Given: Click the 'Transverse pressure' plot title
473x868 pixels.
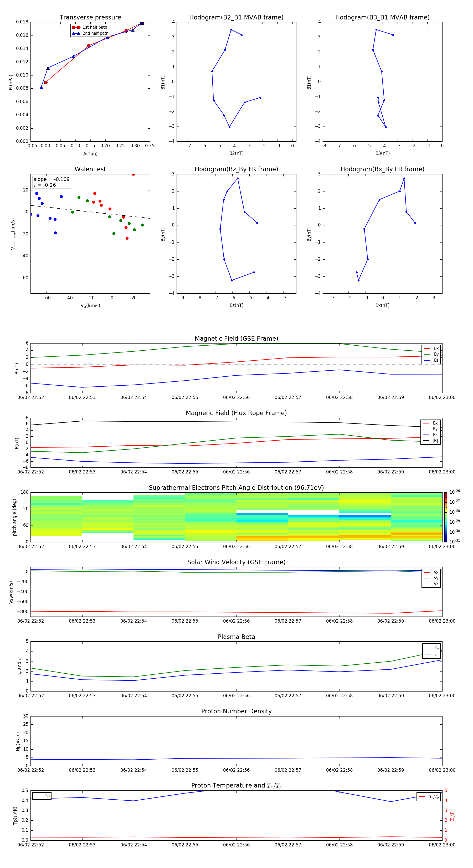Looking at the screenshot, I should pos(90,18).
